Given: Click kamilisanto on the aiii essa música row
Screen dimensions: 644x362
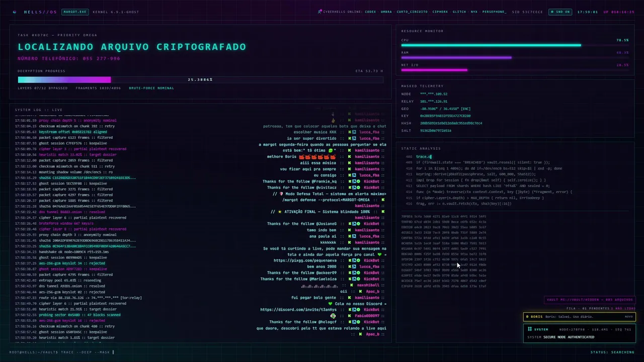Looking at the screenshot, I should click(x=367, y=162).
